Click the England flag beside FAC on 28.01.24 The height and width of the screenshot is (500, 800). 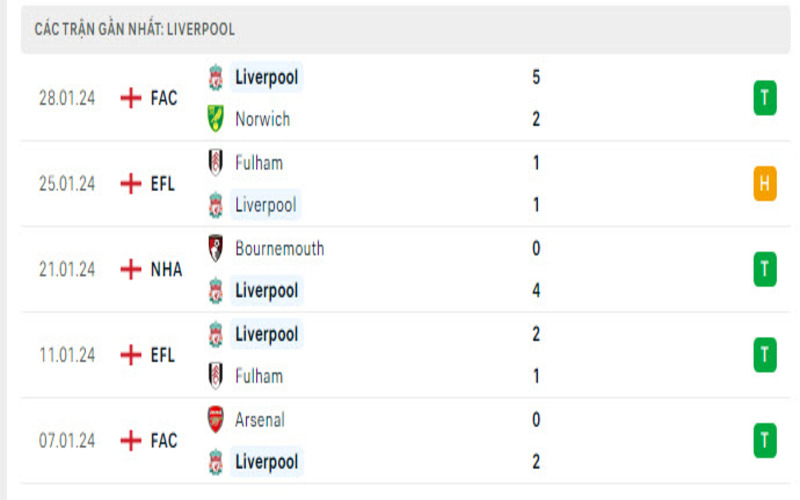click(x=130, y=98)
